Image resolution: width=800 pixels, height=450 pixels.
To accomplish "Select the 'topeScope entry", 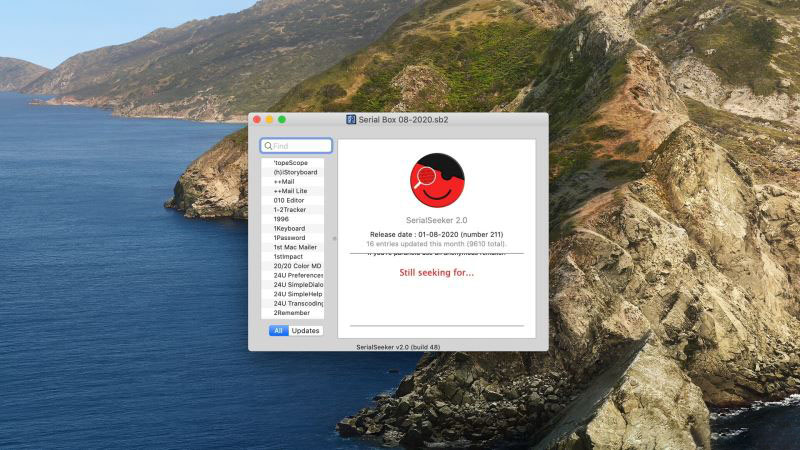I will coord(292,163).
